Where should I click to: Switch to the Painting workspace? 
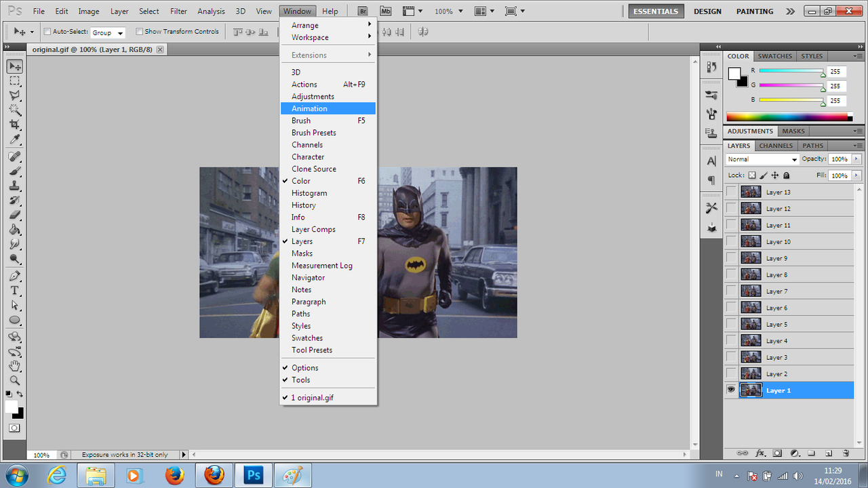pyautogui.click(x=755, y=12)
